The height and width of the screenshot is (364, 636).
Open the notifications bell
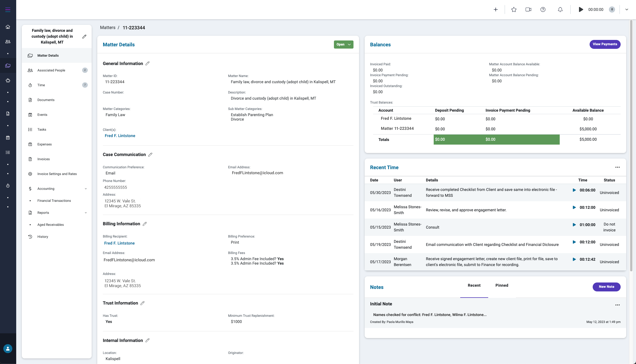coord(560,9)
